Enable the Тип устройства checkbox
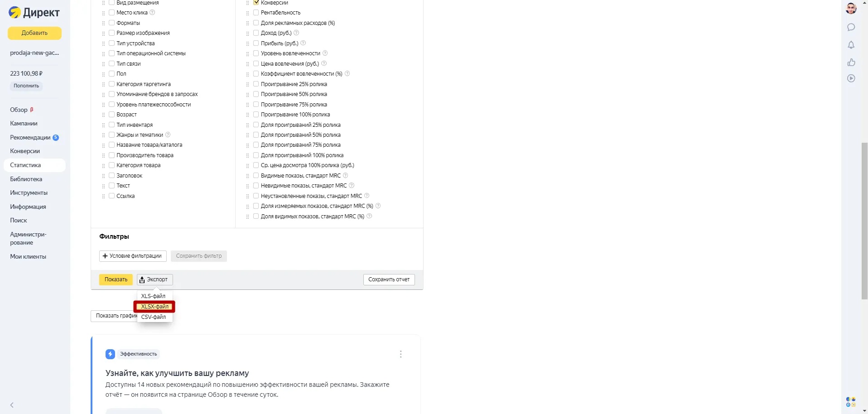This screenshot has height=414, width=868. point(111,43)
